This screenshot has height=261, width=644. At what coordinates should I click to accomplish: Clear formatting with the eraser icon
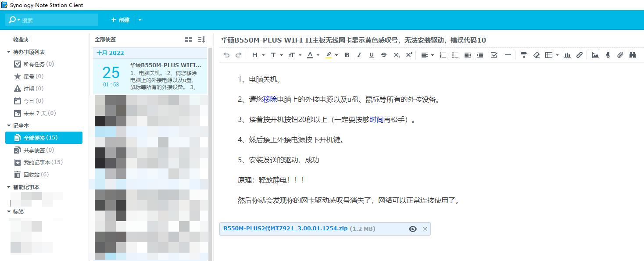tap(537, 55)
